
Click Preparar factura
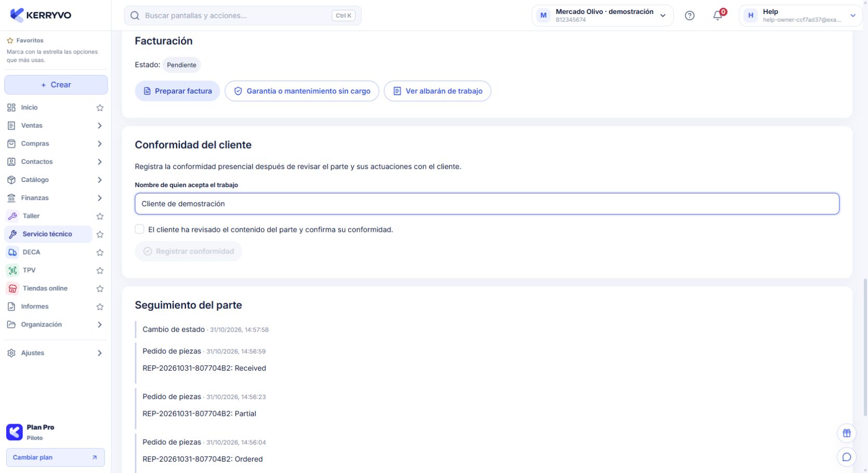point(177,91)
